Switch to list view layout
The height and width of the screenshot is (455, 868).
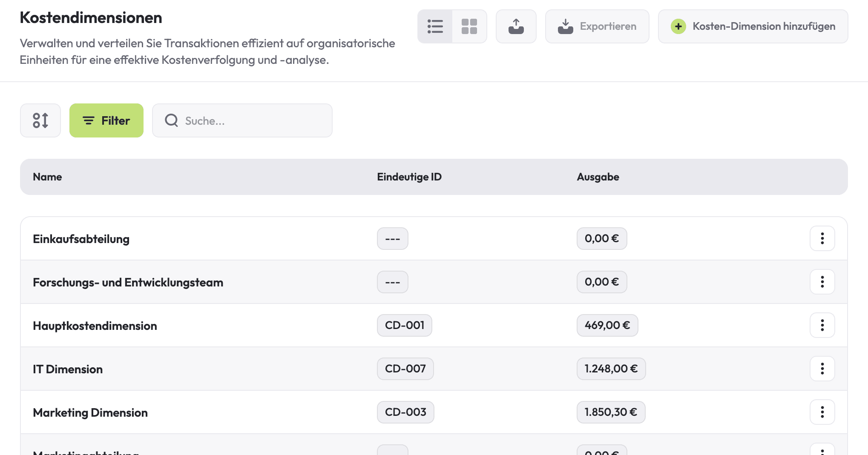click(x=435, y=26)
